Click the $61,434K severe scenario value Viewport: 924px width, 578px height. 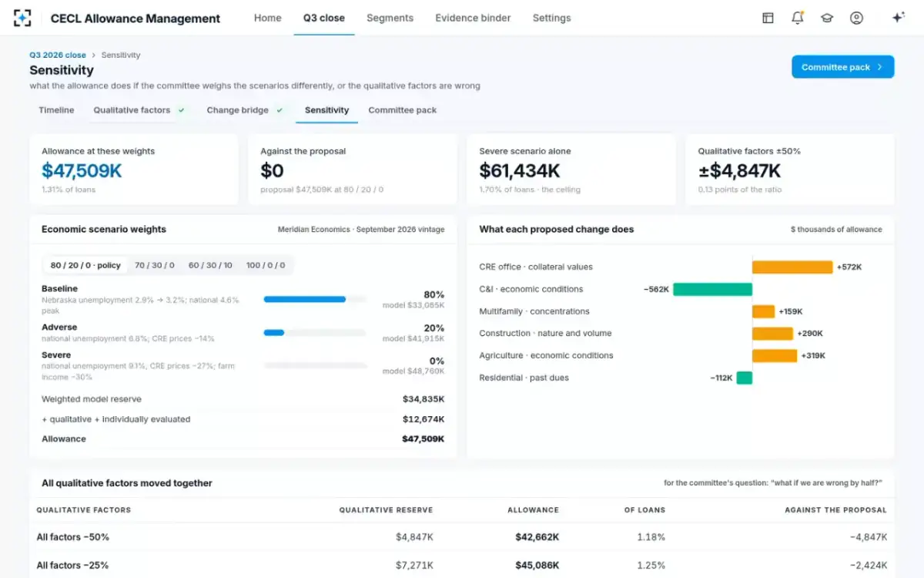[x=520, y=170]
